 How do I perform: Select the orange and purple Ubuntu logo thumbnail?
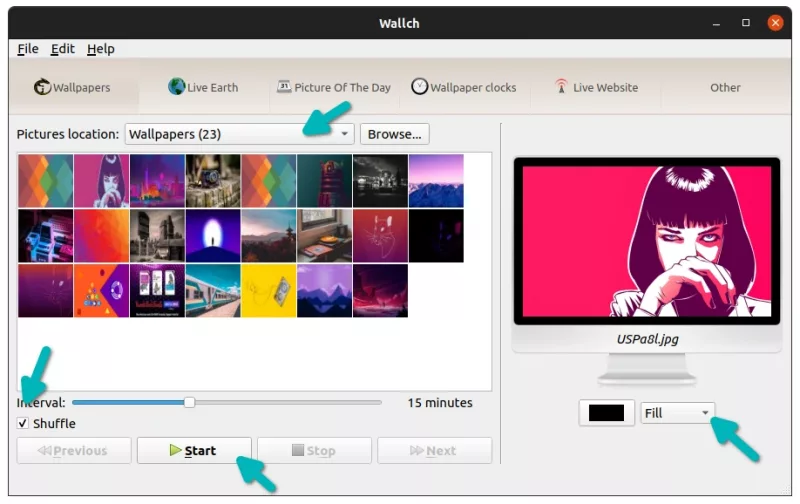[102, 291]
